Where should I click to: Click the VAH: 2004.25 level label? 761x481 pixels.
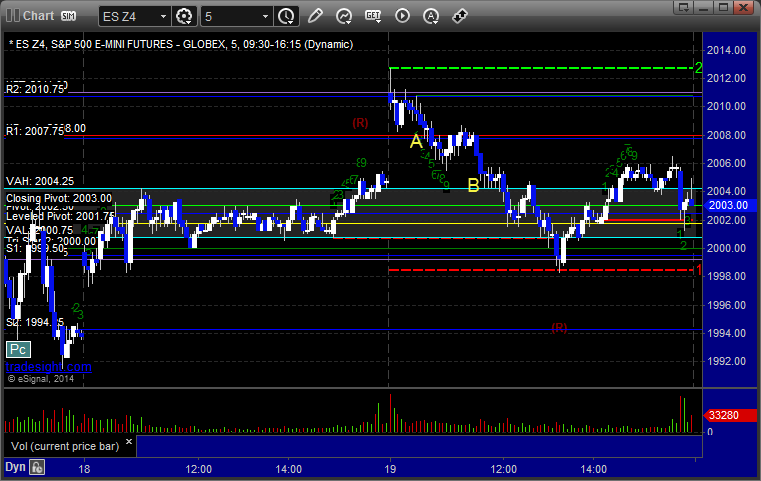click(40, 181)
